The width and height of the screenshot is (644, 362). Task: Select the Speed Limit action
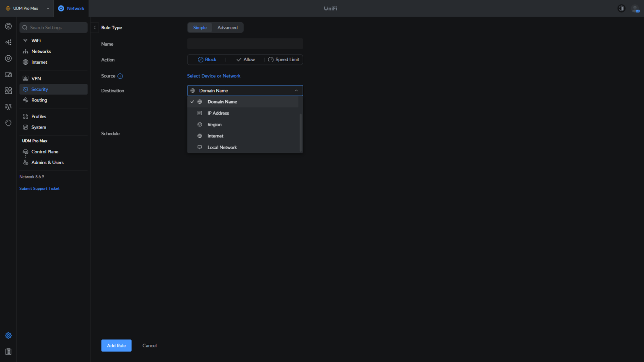(x=284, y=59)
